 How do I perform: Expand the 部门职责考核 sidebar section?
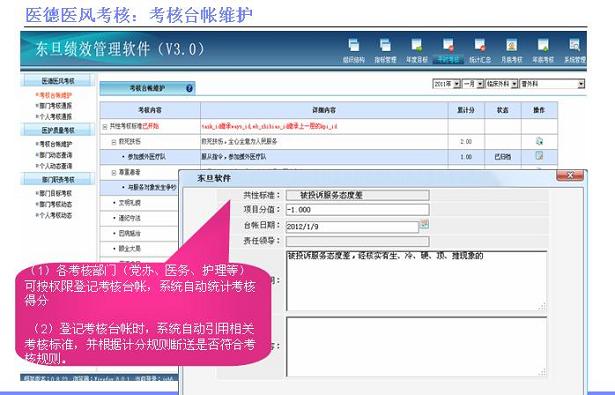58,179
